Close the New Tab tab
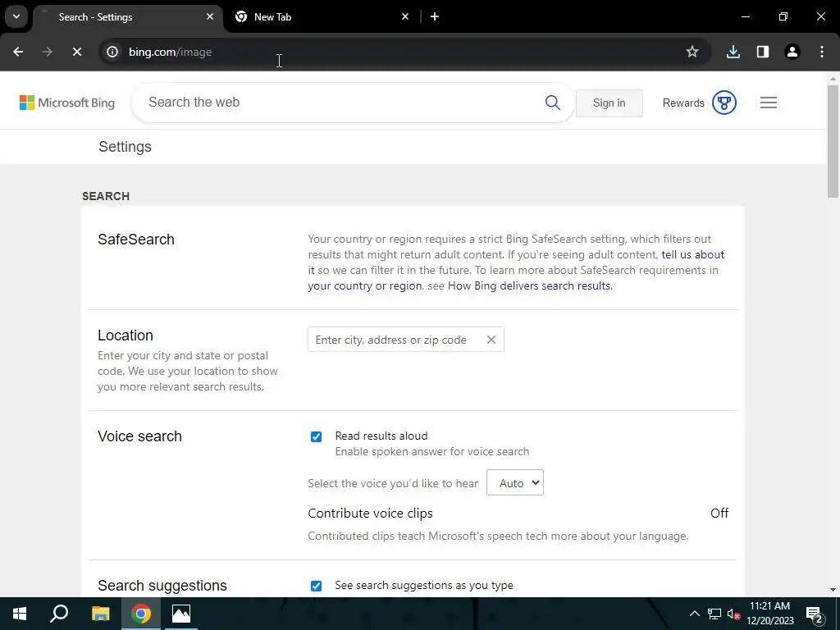Viewport: 840px width, 630px height. point(405,16)
